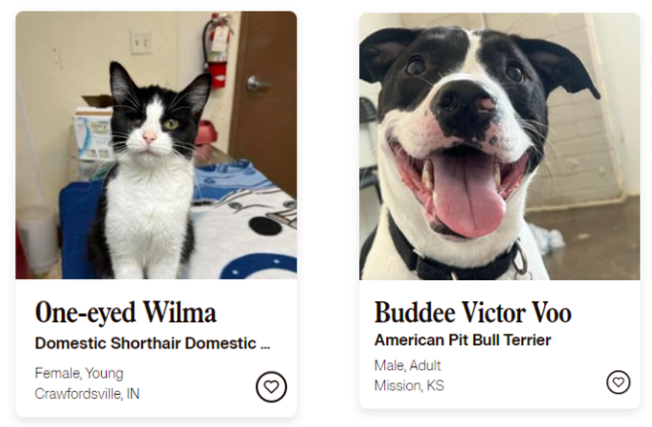Open One-eyed Wilma's cat photo
Viewport: 652px width, 427px height.
pos(156,145)
